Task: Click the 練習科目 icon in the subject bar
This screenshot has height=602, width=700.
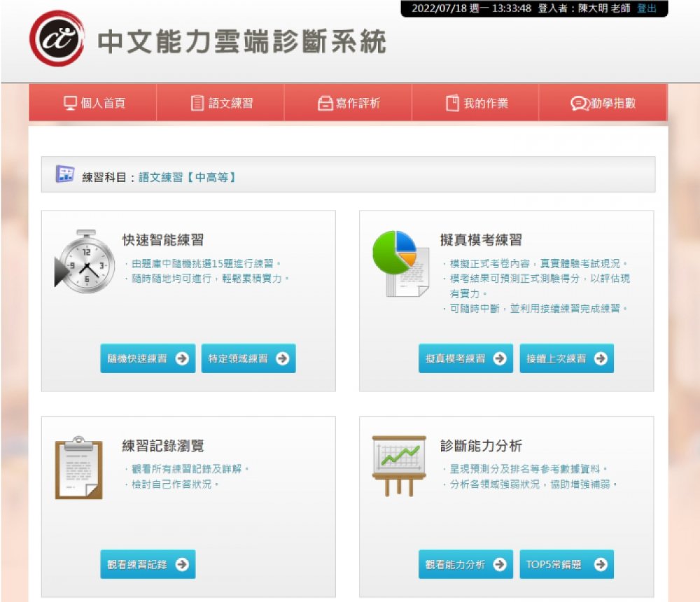Action: [x=65, y=174]
